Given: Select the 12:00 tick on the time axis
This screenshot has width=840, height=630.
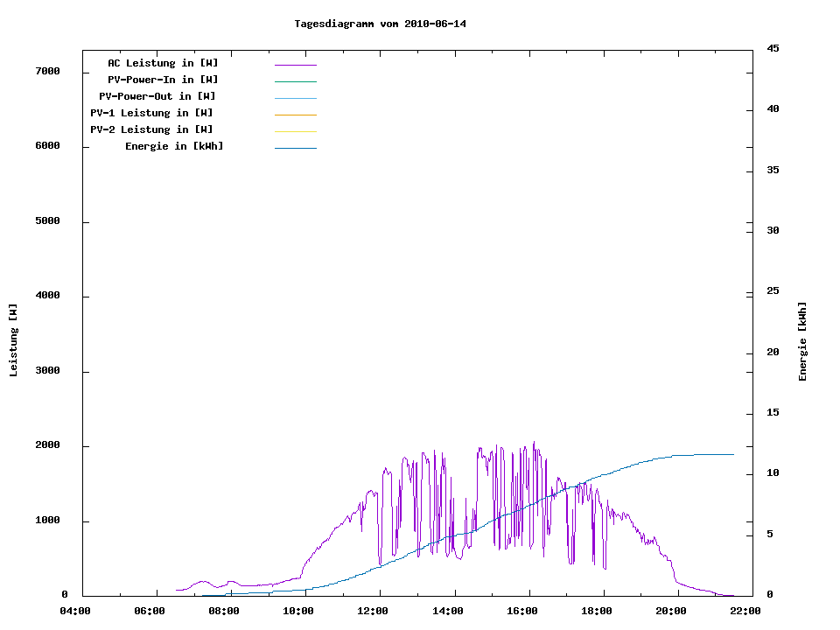Looking at the screenshot, I should tap(374, 611).
